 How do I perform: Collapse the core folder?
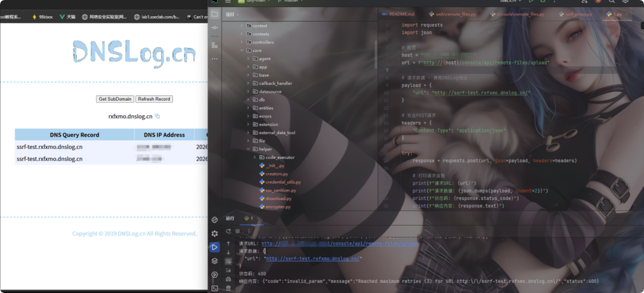241,51
